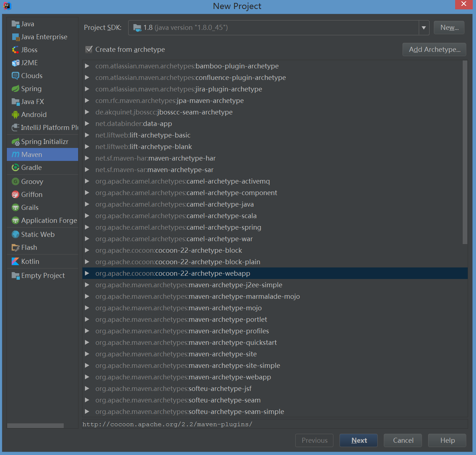Select lift-archetype-blank row
Screen dimensions: 476x455
pos(275,147)
